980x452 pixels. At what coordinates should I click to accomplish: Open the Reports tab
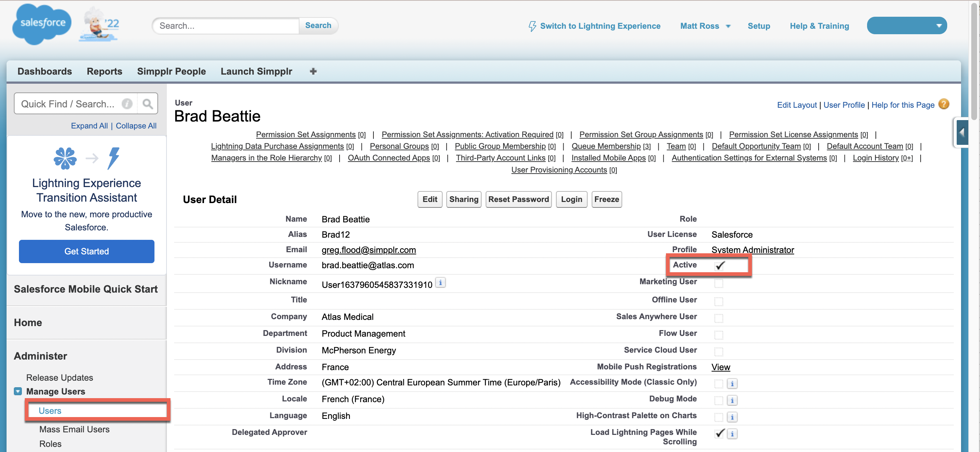(104, 71)
